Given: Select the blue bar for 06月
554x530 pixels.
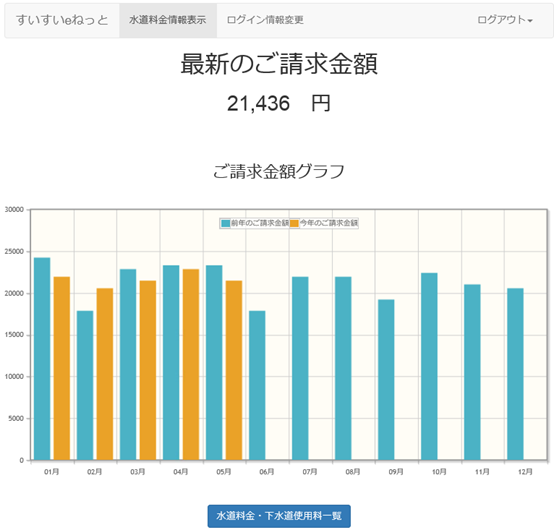Looking at the screenshot, I should (257, 385).
